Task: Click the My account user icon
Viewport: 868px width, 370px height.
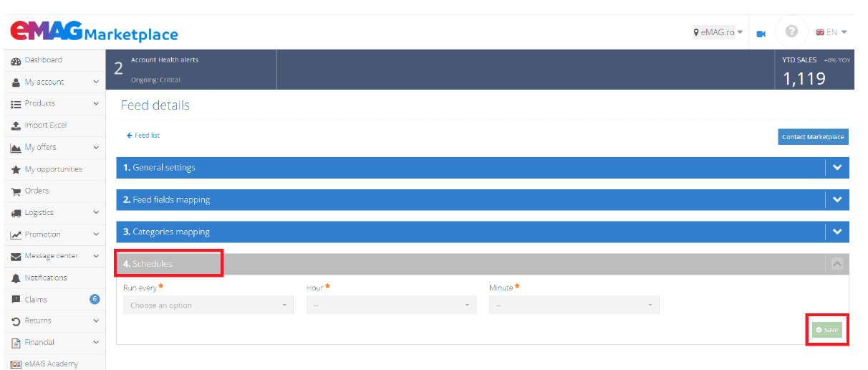Action: [16, 82]
